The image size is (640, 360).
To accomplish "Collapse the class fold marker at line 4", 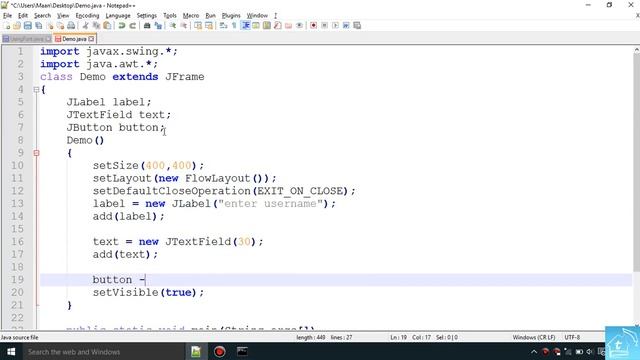I will 36,89.
